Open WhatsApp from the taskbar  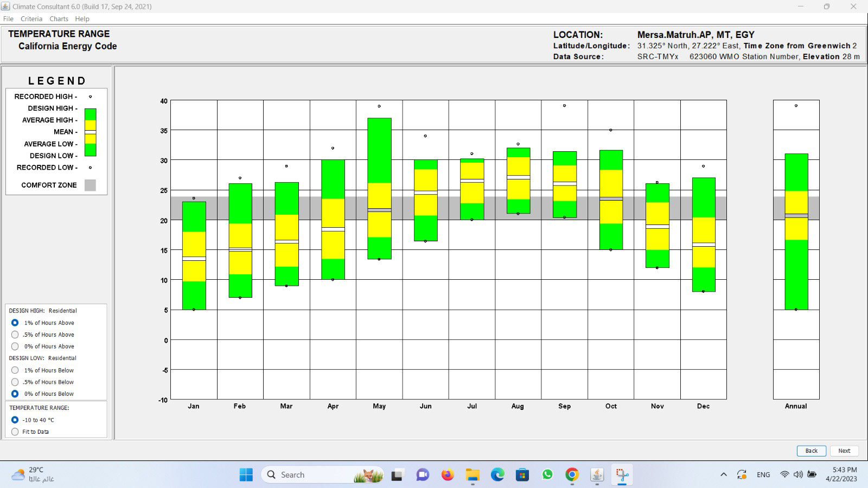(x=547, y=475)
